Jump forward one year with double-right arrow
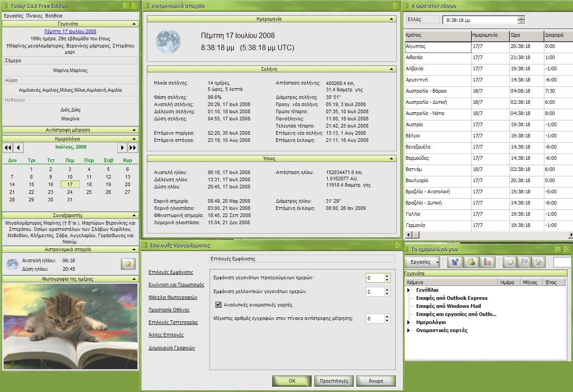The image size is (573, 392). (x=133, y=147)
